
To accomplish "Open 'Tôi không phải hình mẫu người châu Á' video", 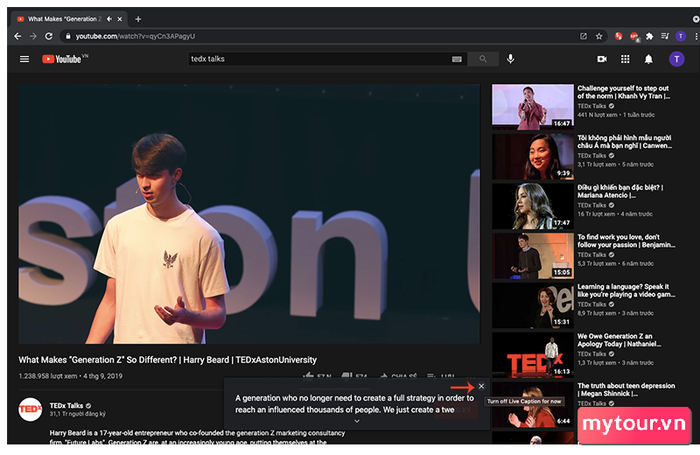I will click(x=625, y=142).
